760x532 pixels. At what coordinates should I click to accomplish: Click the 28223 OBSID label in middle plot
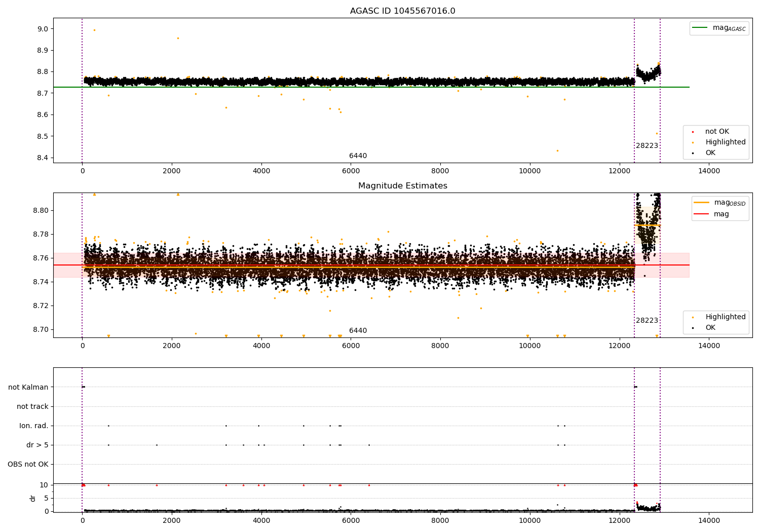pos(647,321)
